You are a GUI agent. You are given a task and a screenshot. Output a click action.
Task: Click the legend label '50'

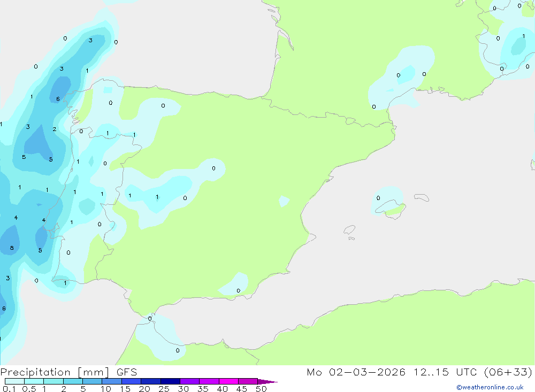coord(262,389)
